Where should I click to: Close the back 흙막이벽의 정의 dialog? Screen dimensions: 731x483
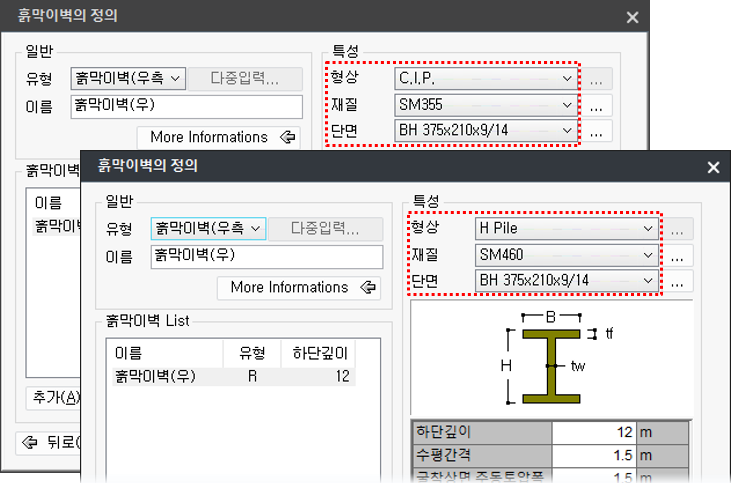point(632,17)
